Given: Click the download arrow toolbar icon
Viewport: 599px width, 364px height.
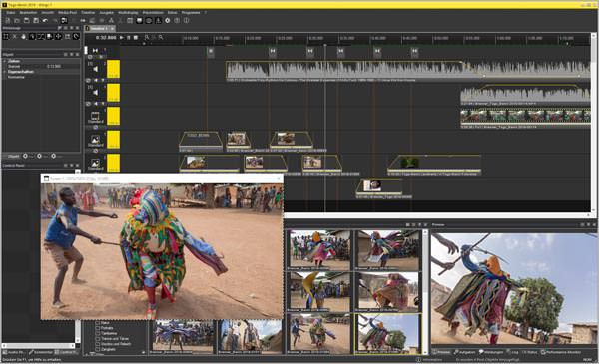Looking at the screenshot, I should 158,21.
